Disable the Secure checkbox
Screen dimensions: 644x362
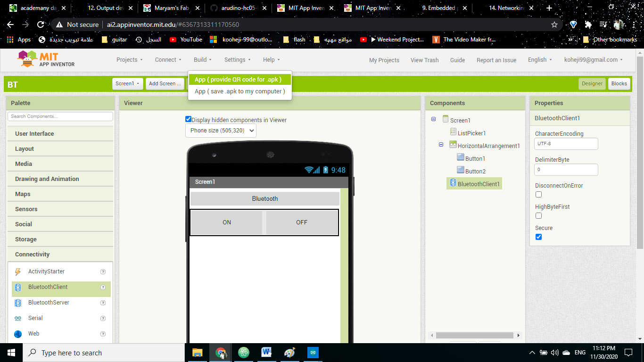[x=538, y=237]
